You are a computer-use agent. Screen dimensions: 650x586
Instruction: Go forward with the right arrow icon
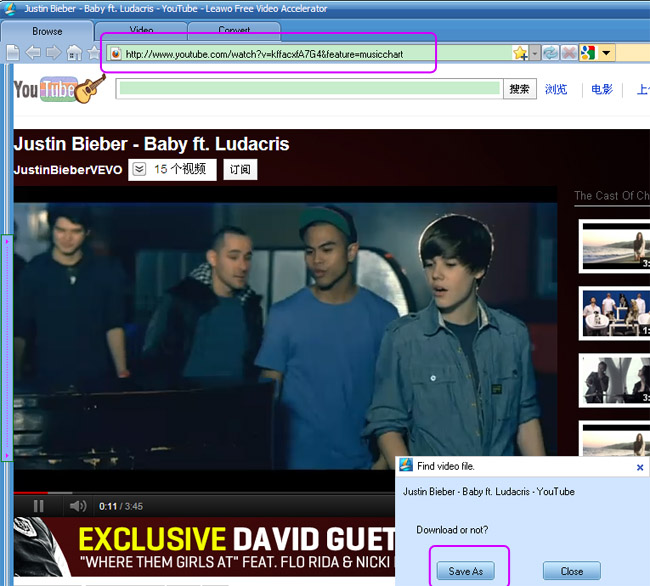(x=53, y=53)
